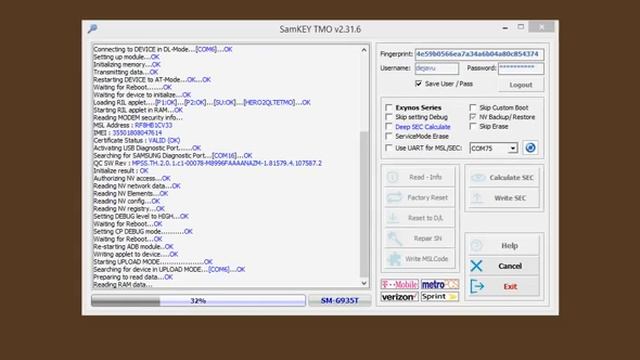Enable Use UART for MSL/SEC checkbox
Screen dimensions: 640x360
[389, 148]
